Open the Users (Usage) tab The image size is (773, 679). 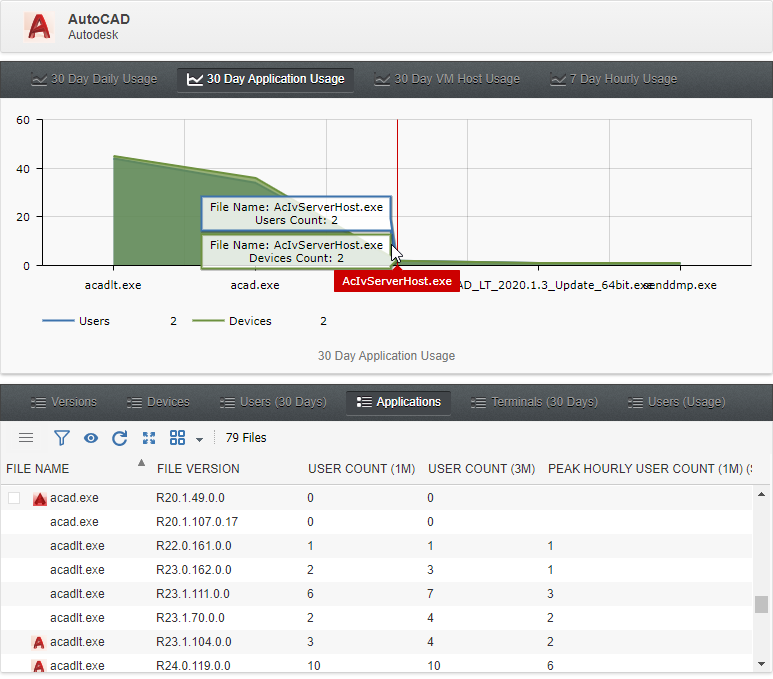(x=676, y=402)
